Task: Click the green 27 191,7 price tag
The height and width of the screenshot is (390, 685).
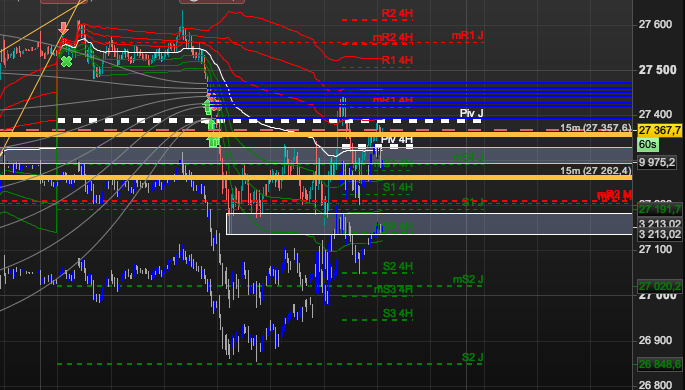Action: click(660, 209)
